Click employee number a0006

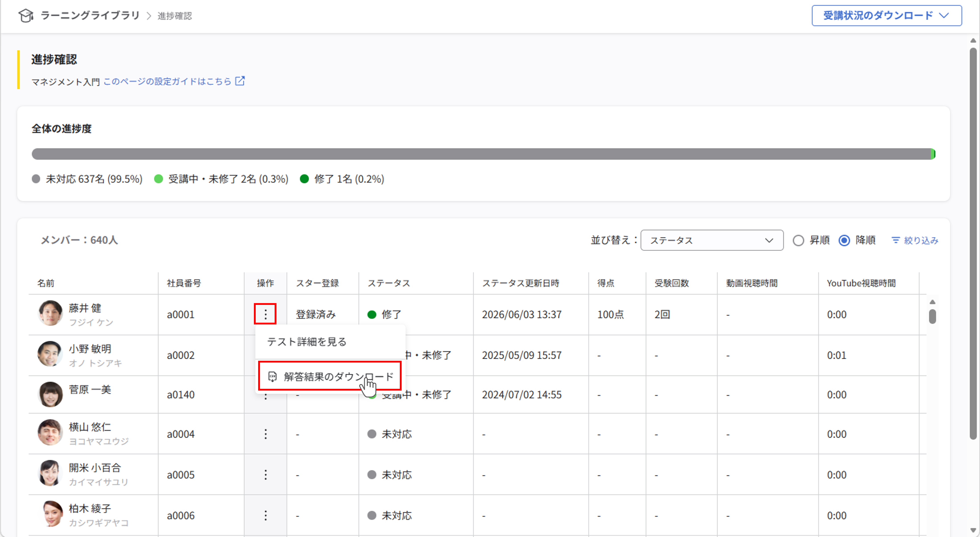coord(181,515)
